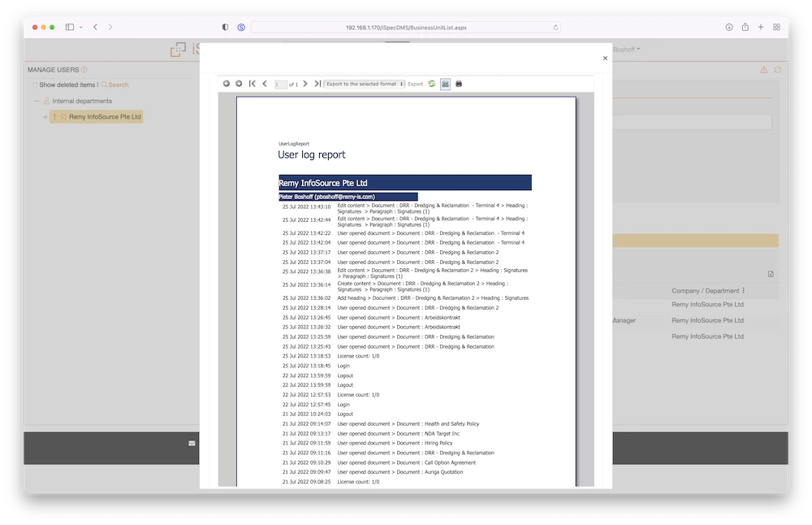Click the browser address bar
This screenshot has width=812, height=525.
pos(405,28)
